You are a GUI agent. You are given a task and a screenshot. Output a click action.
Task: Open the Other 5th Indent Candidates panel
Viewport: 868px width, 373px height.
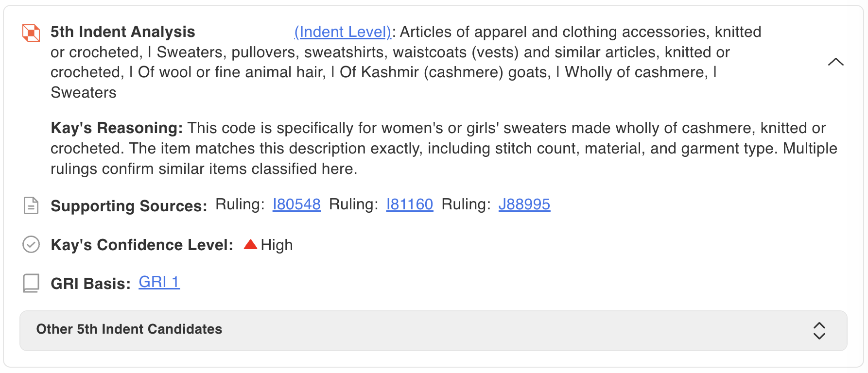(433, 331)
